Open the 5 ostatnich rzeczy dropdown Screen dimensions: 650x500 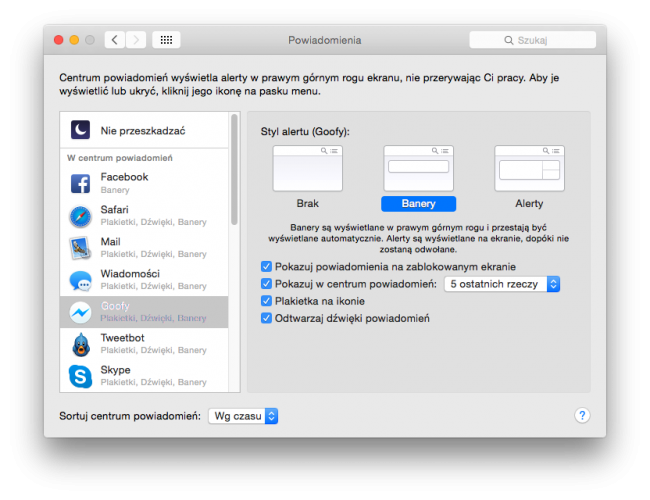pyautogui.click(x=502, y=284)
